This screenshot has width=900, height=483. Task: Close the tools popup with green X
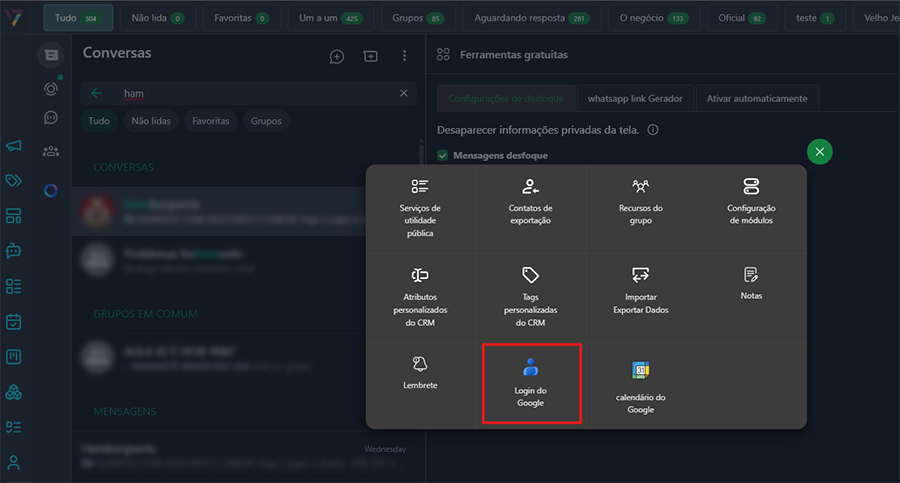[x=819, y=152]
